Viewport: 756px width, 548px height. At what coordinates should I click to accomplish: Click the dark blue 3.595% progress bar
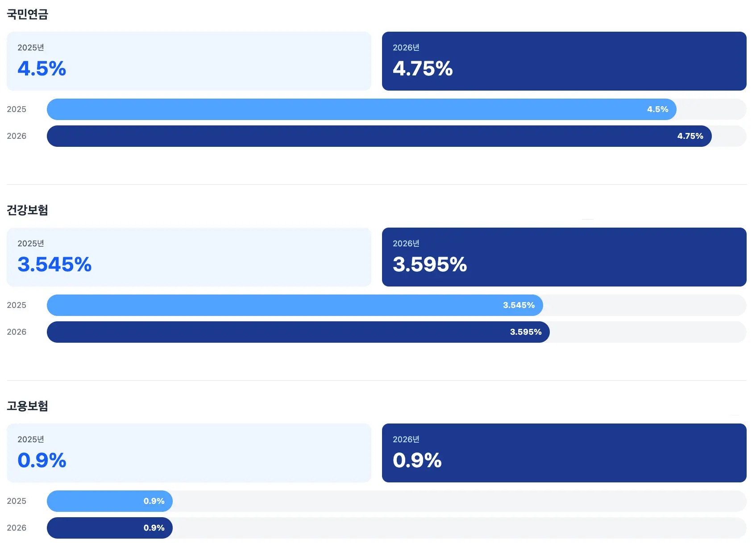(x=298, y=332)
